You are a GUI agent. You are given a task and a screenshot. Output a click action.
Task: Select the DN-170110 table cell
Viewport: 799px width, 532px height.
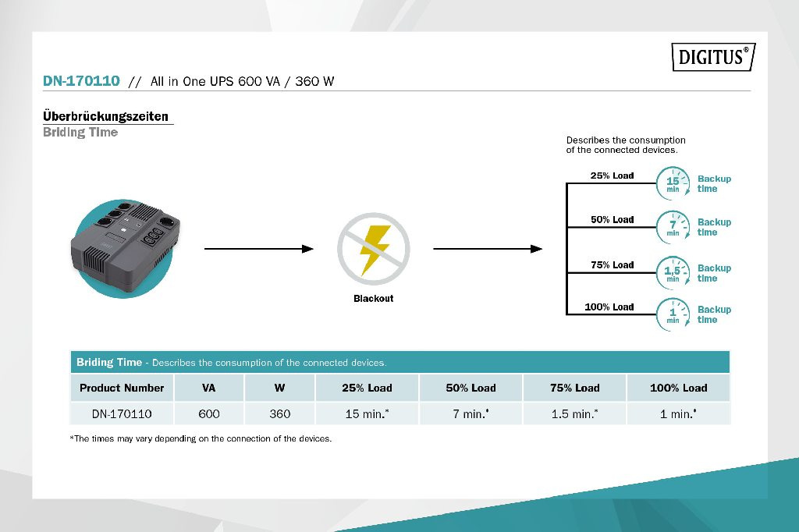point(122,414)
